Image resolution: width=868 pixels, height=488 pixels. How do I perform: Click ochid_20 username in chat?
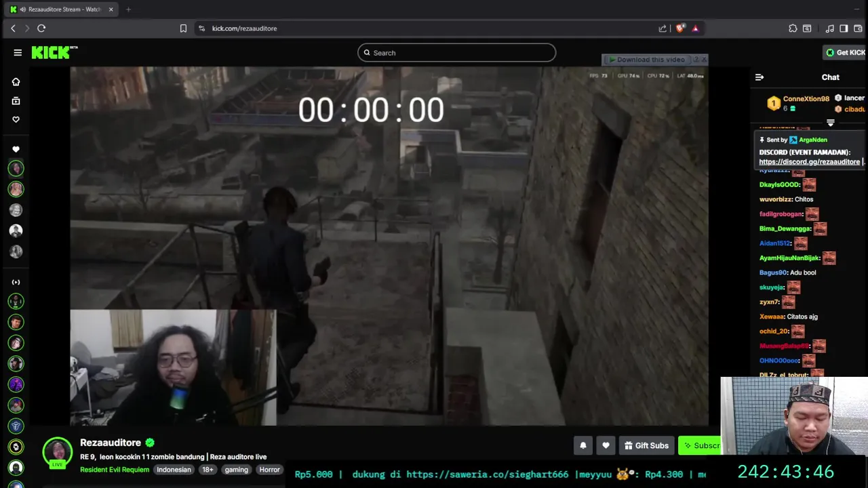(x=774, y=331)
